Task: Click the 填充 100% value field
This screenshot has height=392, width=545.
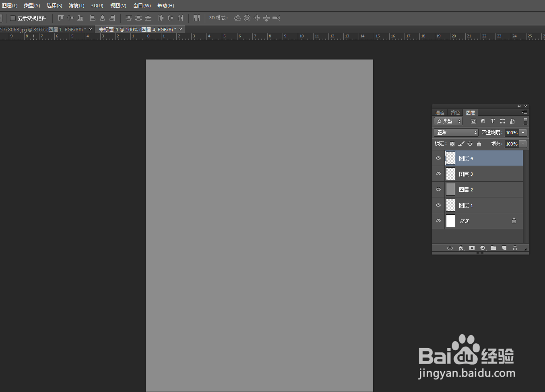Action: click(512, 144)
